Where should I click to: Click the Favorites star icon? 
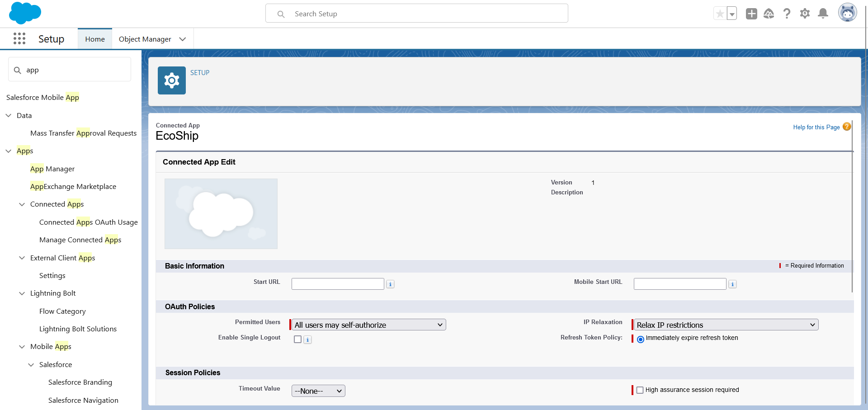720,14
